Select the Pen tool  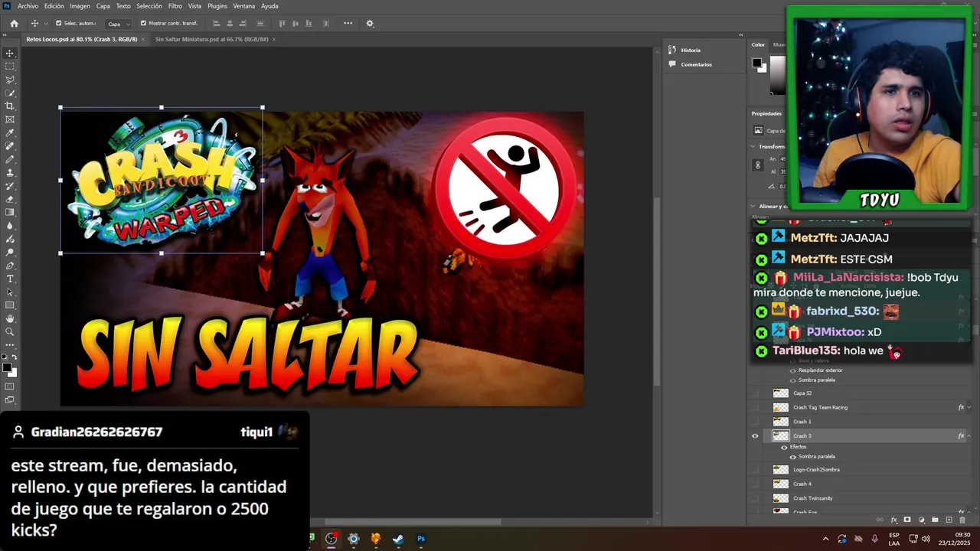[10, 266]
